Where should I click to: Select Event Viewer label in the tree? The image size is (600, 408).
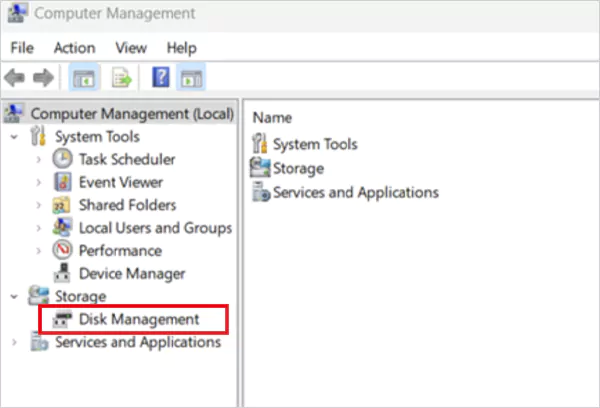tap(121, 182)
